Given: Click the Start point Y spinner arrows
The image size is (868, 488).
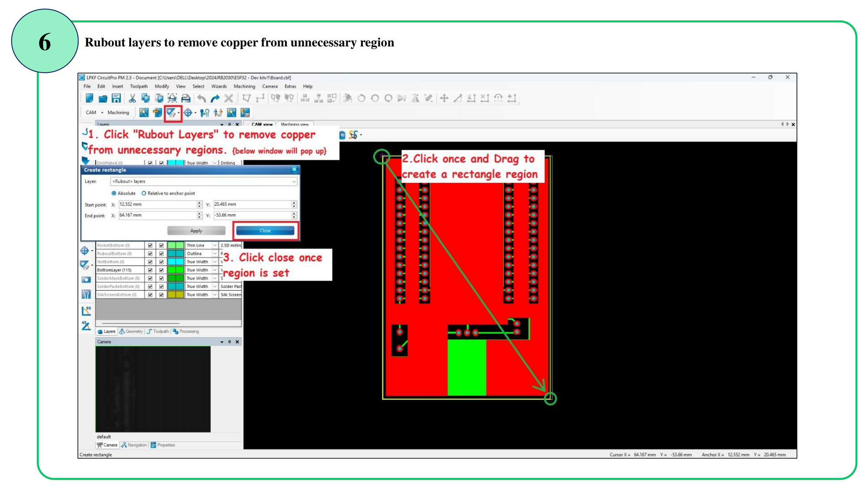Looking at the screenshot, I should click(294, 204).
